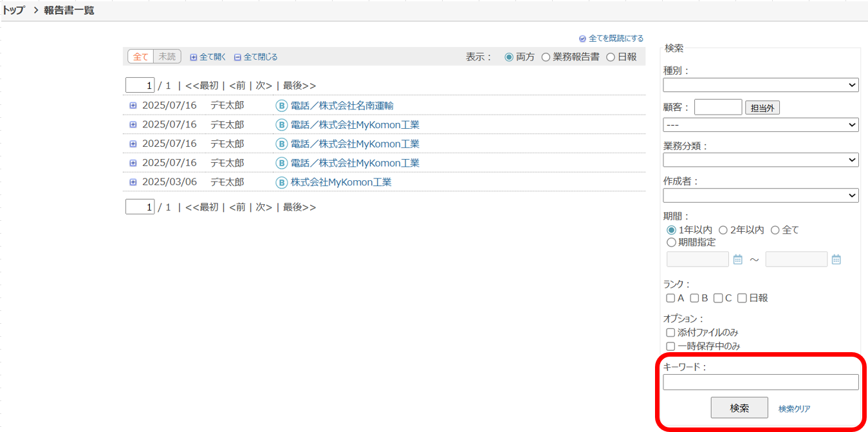Click the start date calendar icon
The width and height of the screenshot is (868, 432).
[x=738, y=259]
